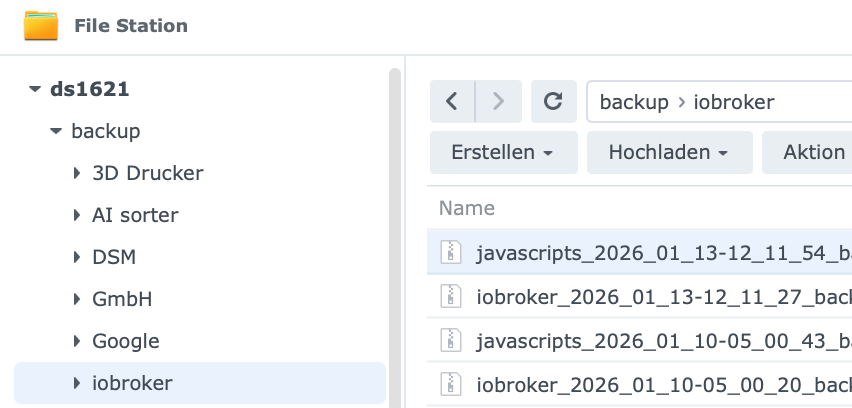This screenshot has height=408, width=852.
Task: Collapse the backup folder arrow
Action: [56, 131]
